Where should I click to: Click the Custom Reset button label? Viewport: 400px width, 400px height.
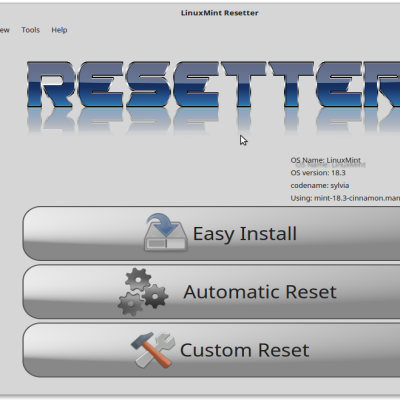(x=244, y=350)
